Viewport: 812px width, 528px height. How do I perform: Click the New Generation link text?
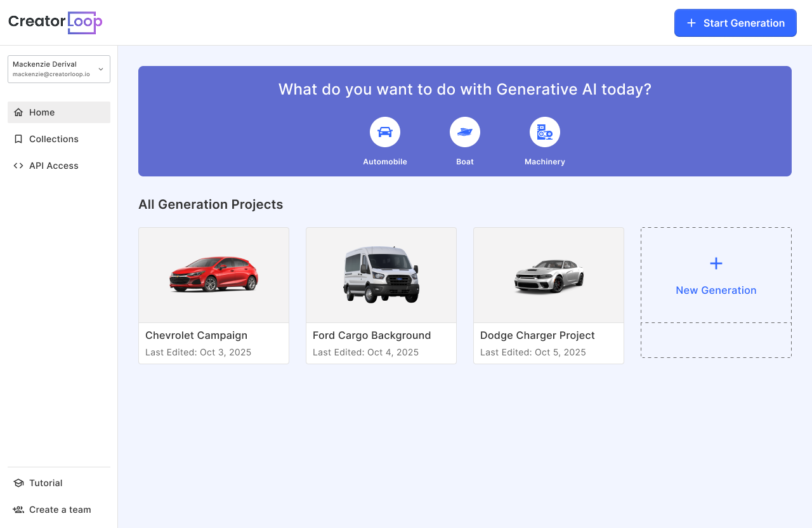point(716,290)
